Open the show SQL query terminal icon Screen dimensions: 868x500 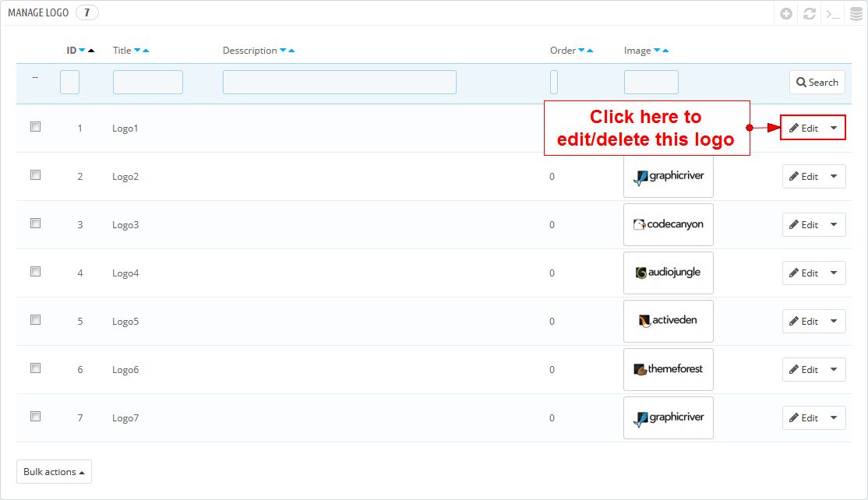pos(833,14)
